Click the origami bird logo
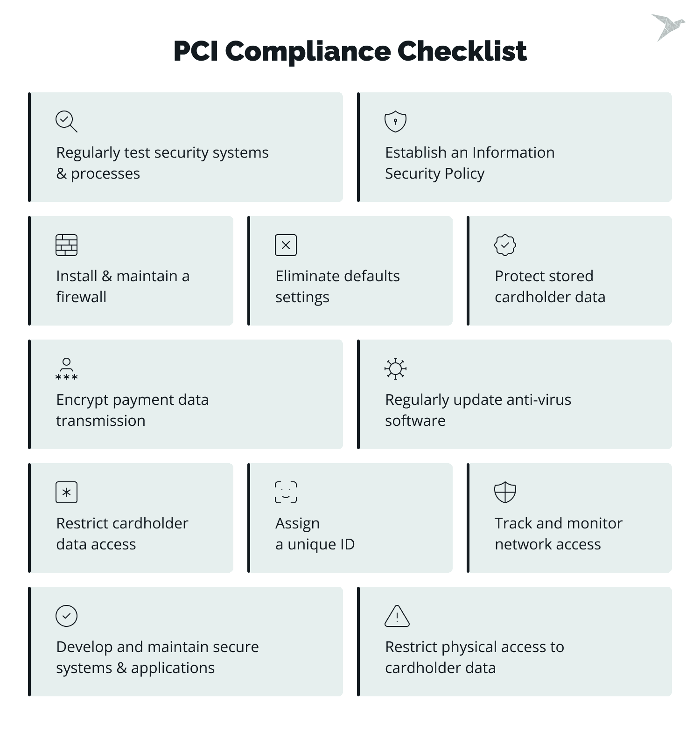 667,27
